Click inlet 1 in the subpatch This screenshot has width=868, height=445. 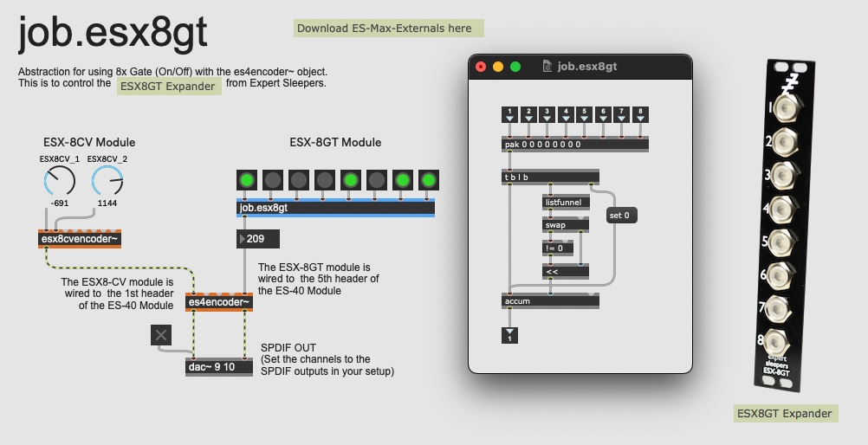(510, 115)
